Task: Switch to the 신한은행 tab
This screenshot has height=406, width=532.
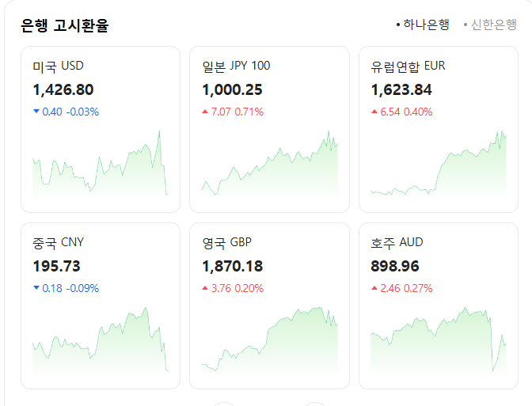Action: pos(492,25)
